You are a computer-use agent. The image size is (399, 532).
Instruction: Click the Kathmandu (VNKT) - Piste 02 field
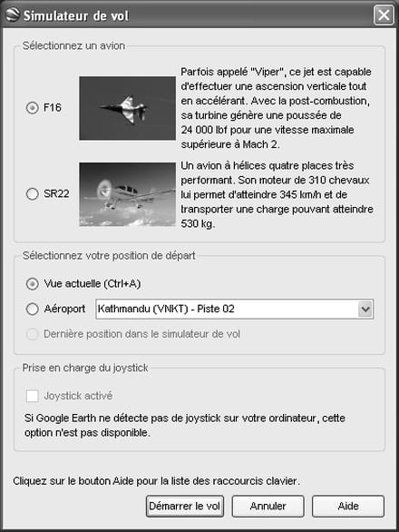[234, 309]
